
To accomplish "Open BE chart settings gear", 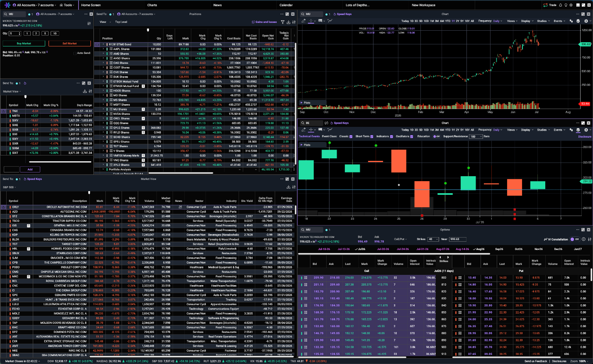I will point(586,130).
